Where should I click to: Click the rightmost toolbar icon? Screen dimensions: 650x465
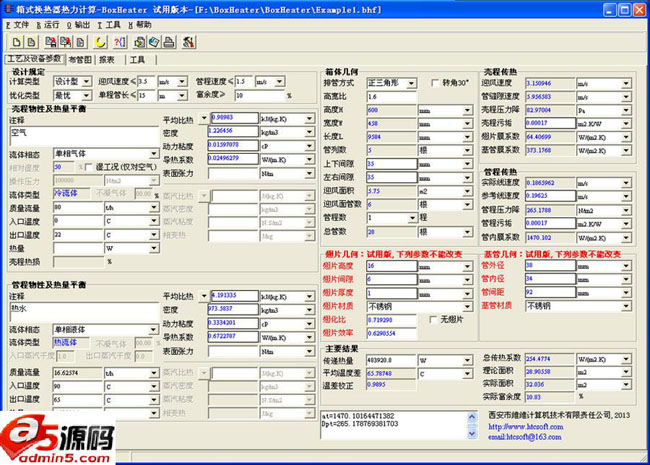click(189, 42)
